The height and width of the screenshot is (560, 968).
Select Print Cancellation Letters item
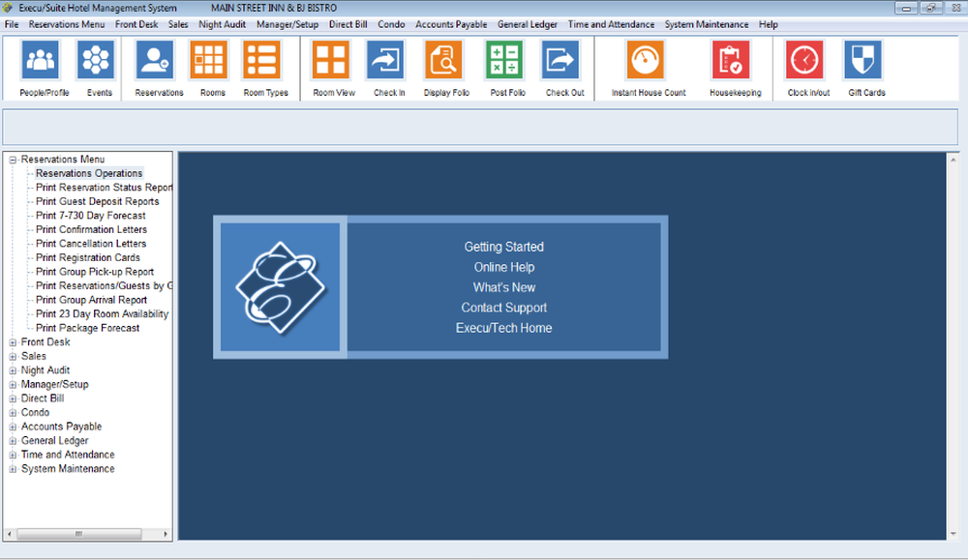pyautogui.click(x=91, y=244)
